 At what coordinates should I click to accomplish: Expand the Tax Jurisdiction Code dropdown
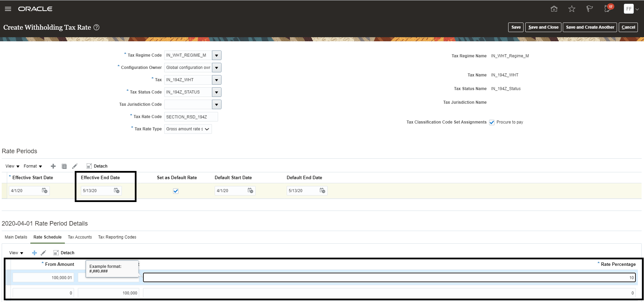(217, 104)
